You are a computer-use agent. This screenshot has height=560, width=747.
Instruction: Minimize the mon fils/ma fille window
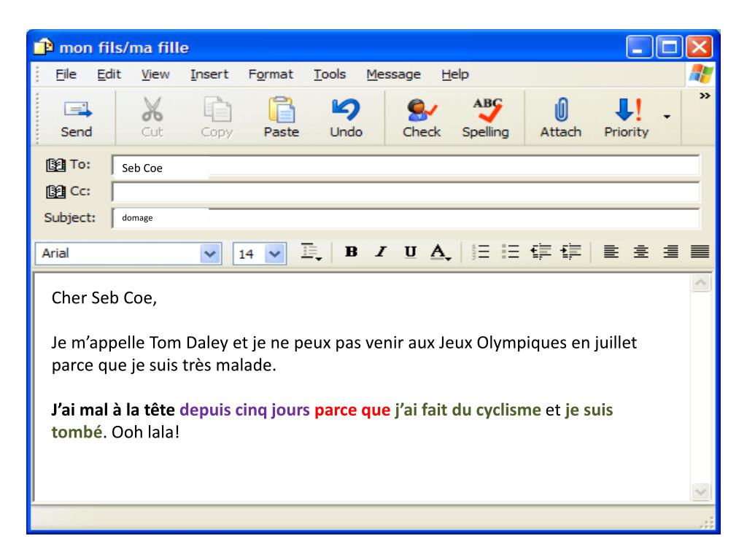[639, 47]
